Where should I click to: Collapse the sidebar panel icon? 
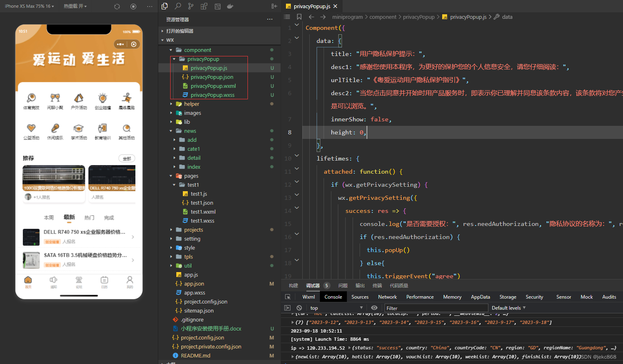pos(274,6)
